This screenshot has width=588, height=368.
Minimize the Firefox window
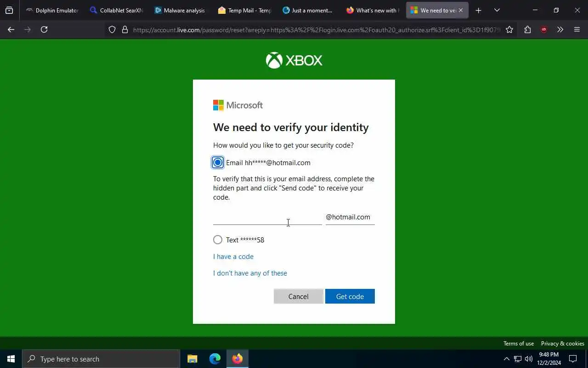point(535,10)
